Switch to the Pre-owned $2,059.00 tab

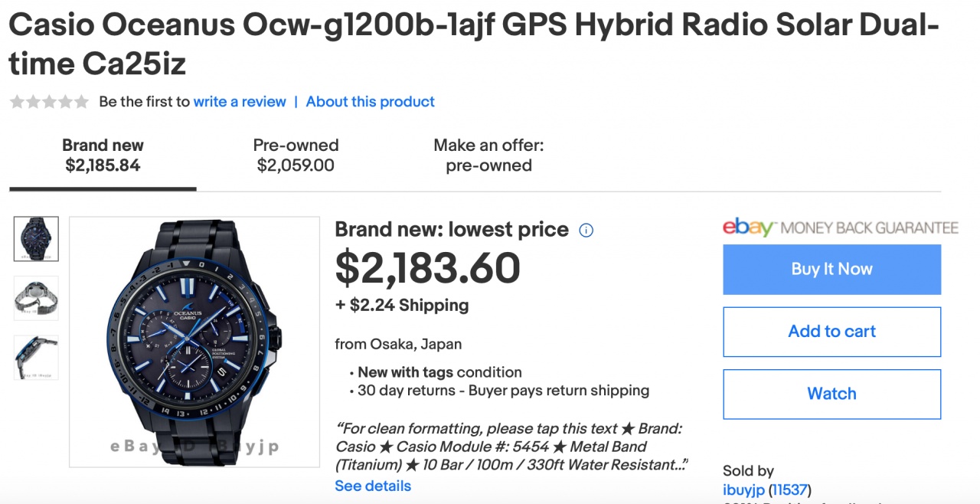[296, 155]
